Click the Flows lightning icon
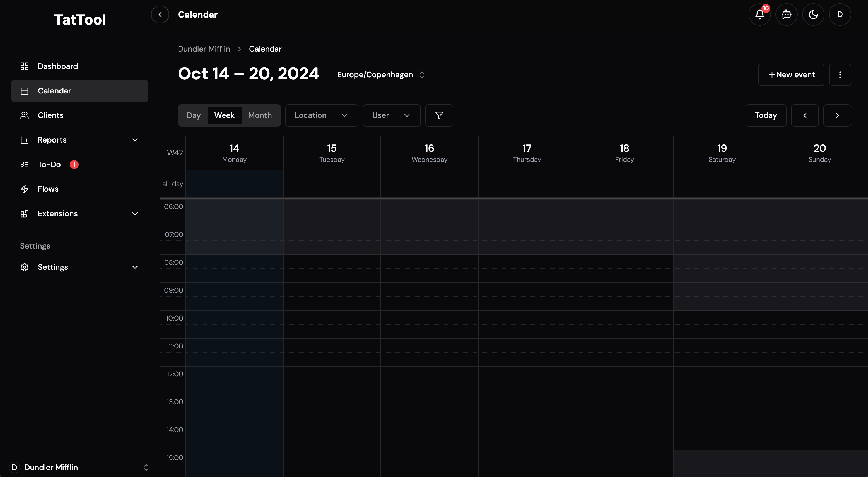The width and height of the screenshot is (868, 477). pos(25,189)
